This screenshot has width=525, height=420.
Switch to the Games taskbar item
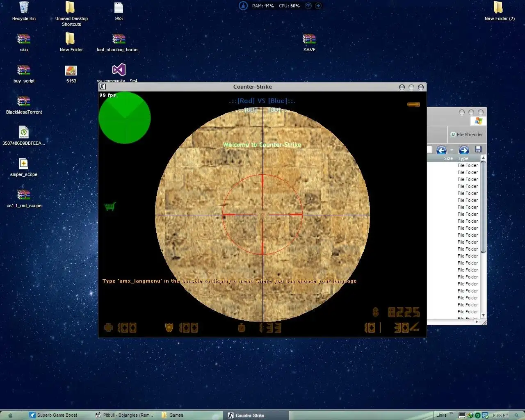191,415
